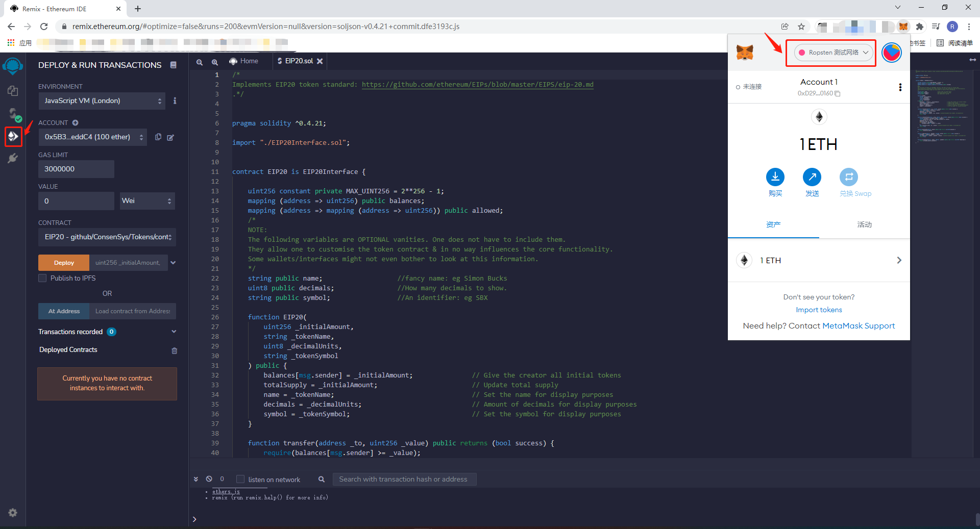Click MetaMask 未连接 connection status
The height and width of the screenshot is (529, 980).
pyautogui.click(x=749, y=87)
